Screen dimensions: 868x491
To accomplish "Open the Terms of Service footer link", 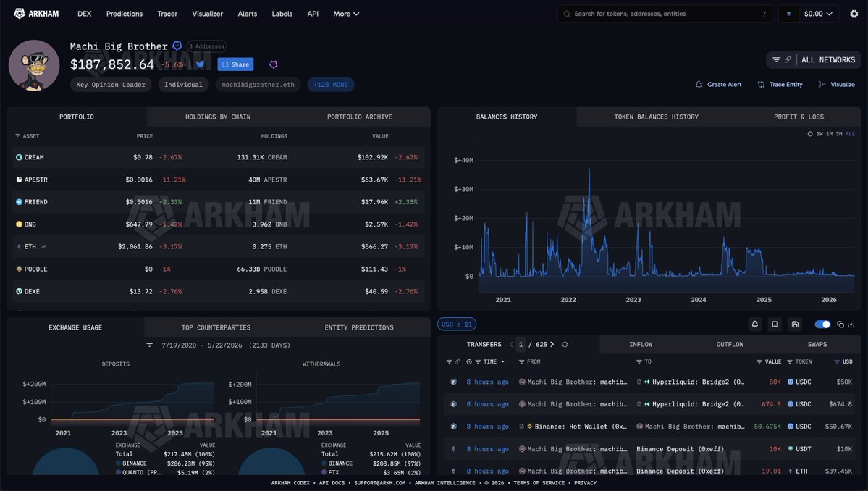I will pyautogui.click(x=539, y=483).
